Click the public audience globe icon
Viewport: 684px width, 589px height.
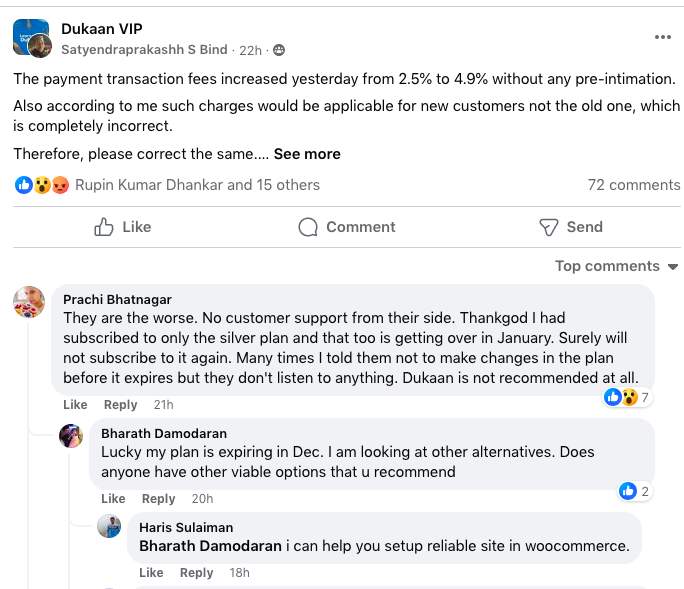point(278,50)
